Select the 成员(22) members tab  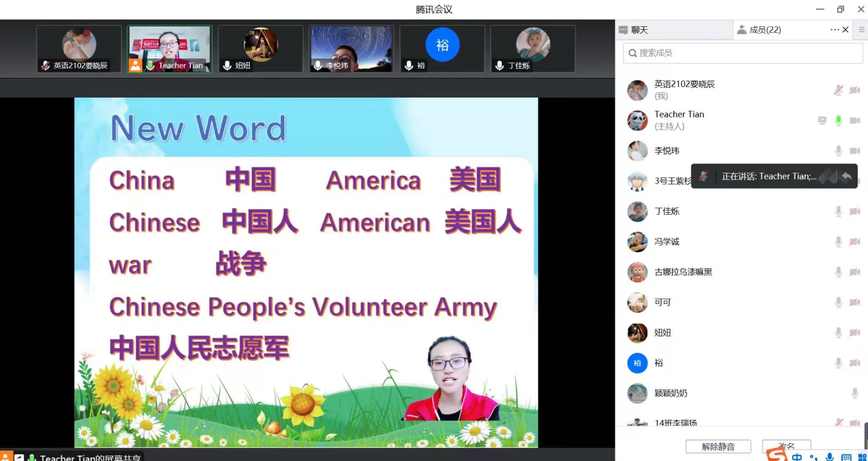760,30
